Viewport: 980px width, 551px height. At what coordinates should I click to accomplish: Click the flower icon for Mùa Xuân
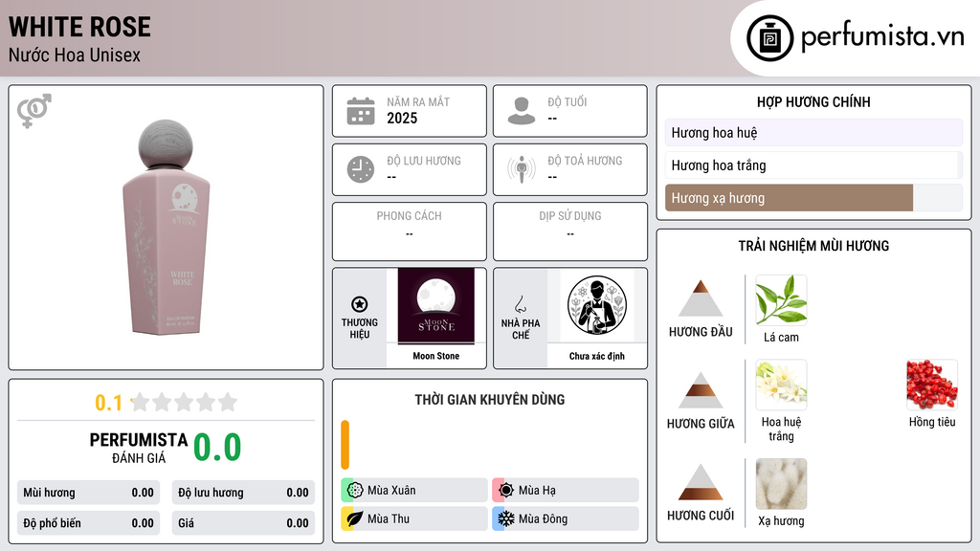pos(355,491)
